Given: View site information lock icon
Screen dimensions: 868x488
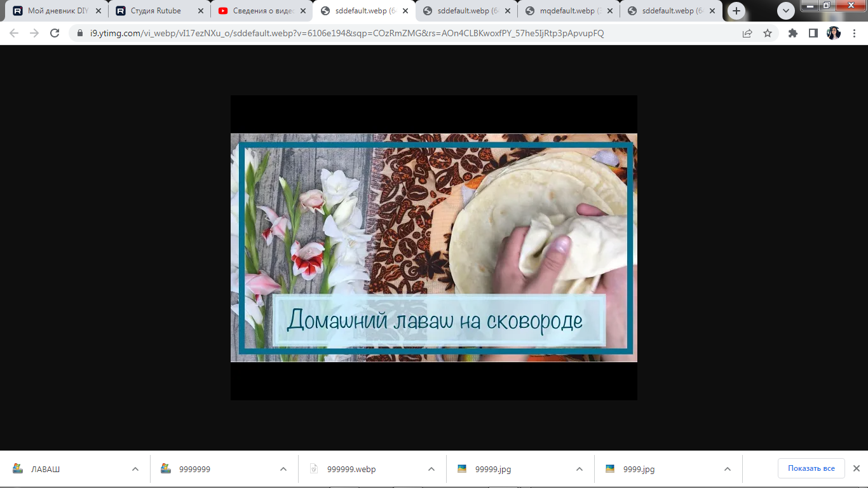Looking at the screenshot, I should click(x=80, y=33).
